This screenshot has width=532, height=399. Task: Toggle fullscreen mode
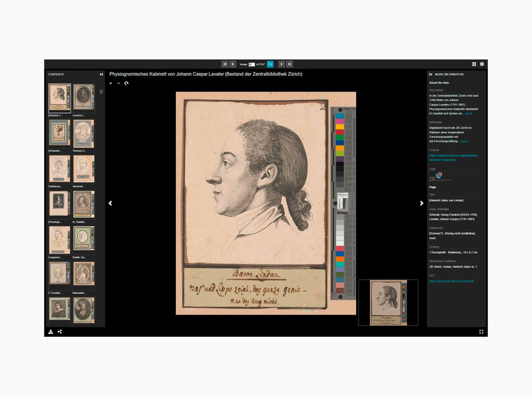click(x=481, y=332)
